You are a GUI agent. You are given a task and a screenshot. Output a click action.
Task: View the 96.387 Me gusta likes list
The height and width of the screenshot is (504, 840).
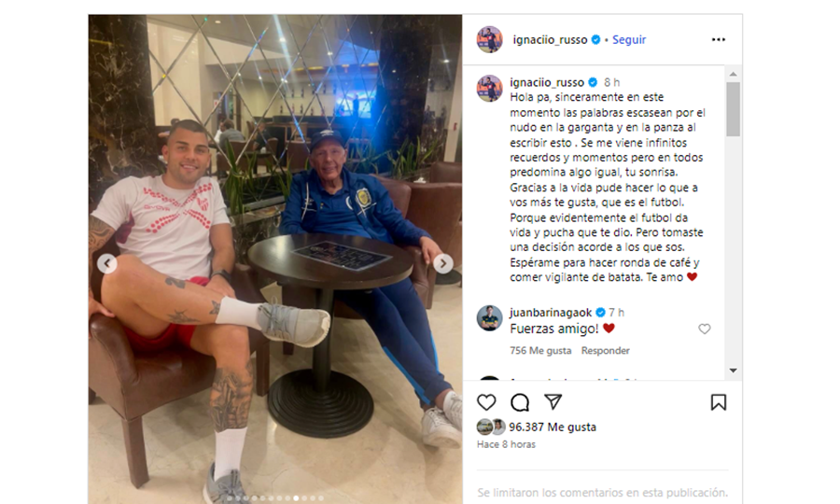pyautogui.click(x=553, y=427)
